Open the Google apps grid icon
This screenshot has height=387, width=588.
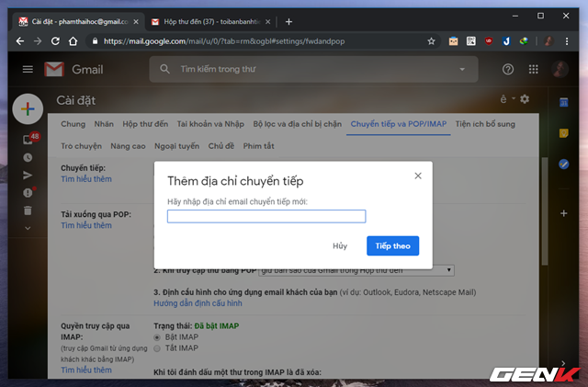(534, 70)
